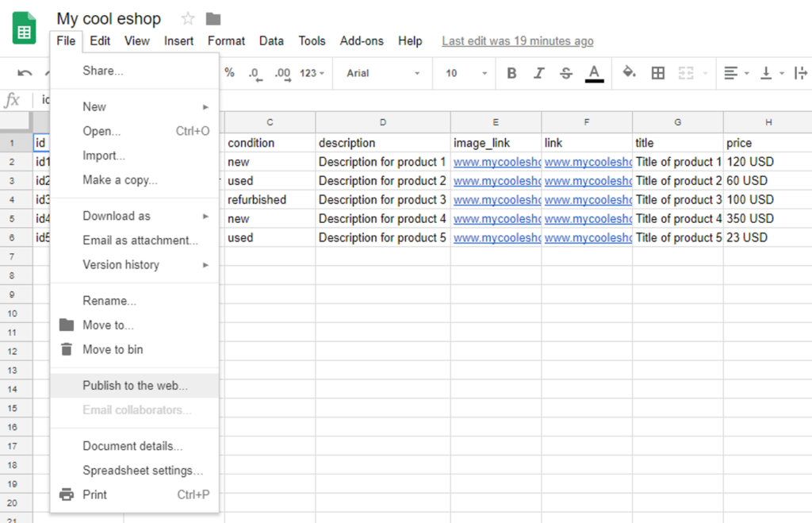Open the Format menu
This screenshot has width=812, height=523.
click(226, 41)
